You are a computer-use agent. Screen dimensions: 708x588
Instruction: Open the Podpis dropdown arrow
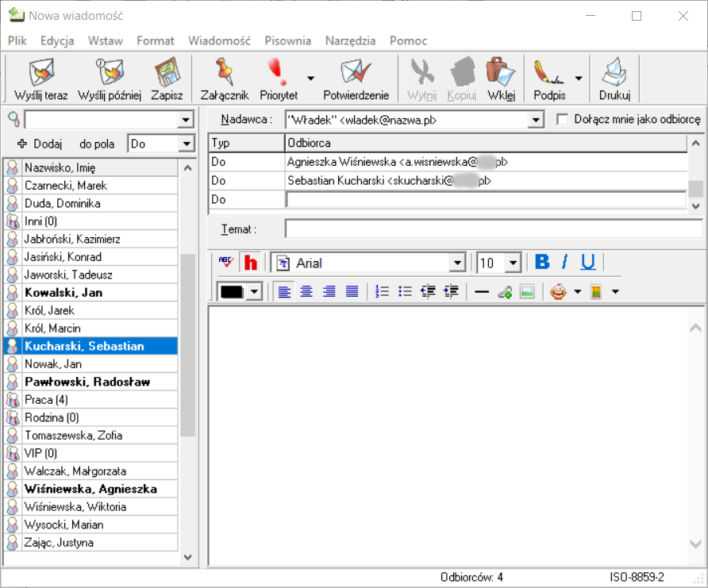pos(579,78)
